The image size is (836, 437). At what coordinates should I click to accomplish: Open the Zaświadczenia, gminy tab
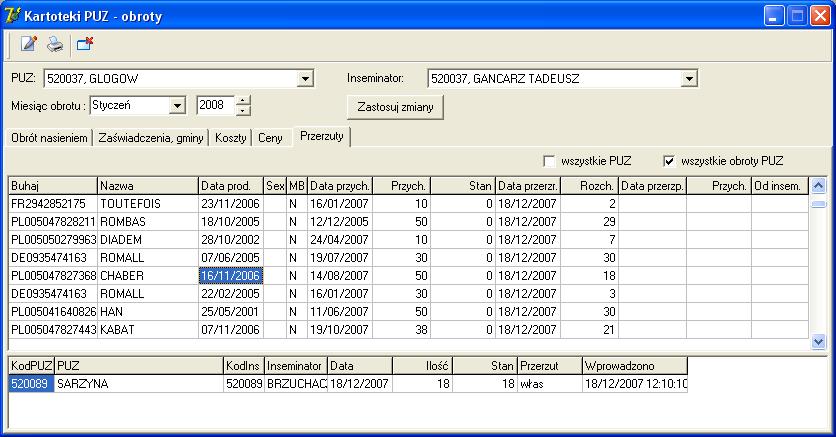click(151, 138)
